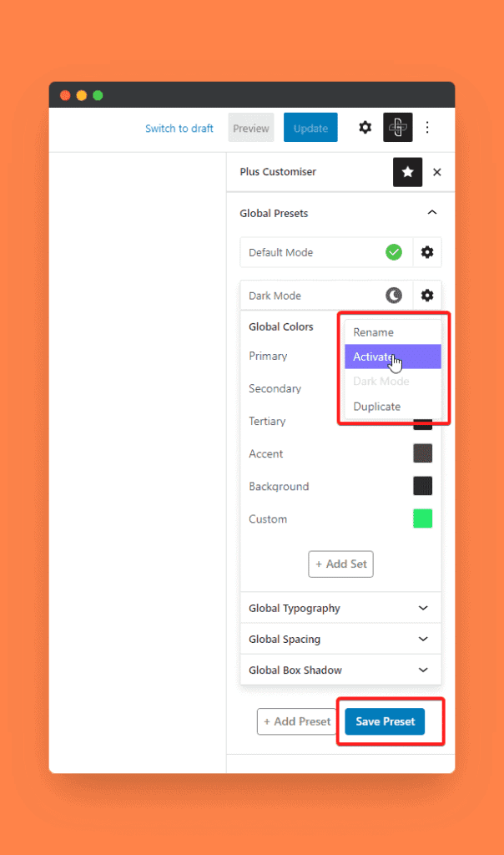Click the Save Preset button
Screen dimensions: 504x855
[385, 721]
